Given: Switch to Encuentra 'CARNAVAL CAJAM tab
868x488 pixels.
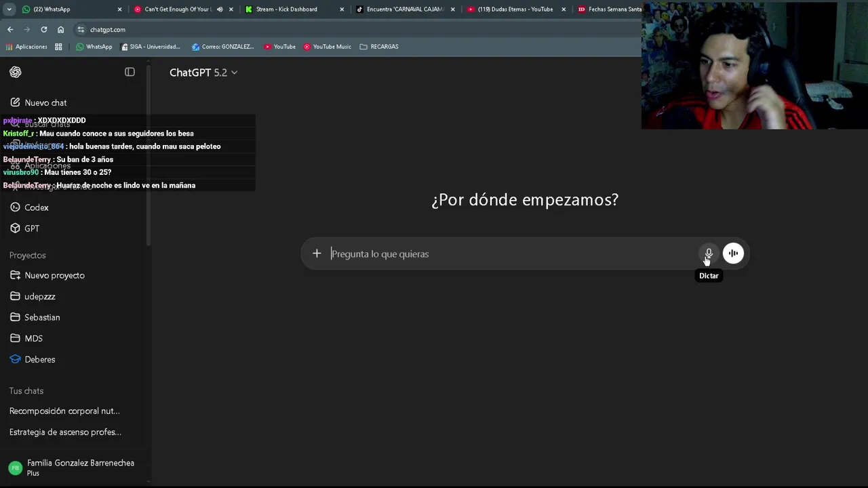Looking at the screenshot, I should coord(405,9).
